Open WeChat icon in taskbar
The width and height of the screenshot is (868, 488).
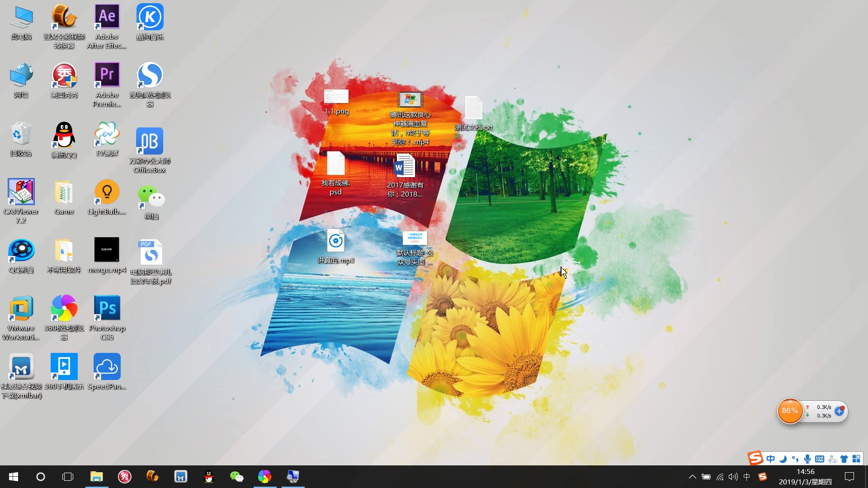click(236, 477)
